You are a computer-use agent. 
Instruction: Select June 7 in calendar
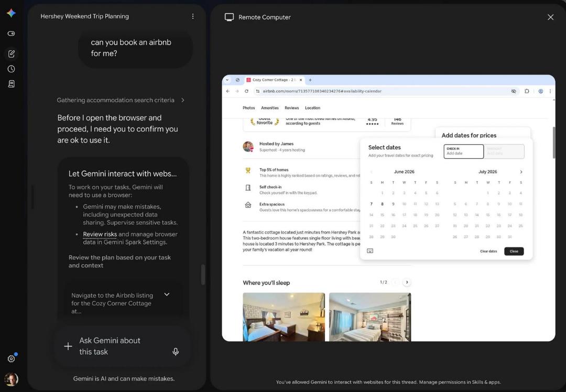point(371,204)
